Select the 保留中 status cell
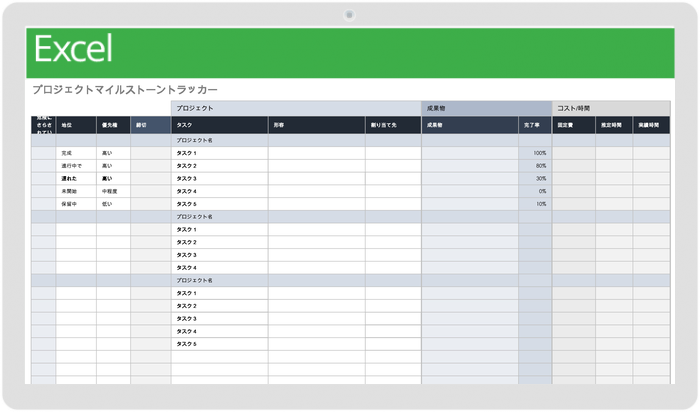This screenshot has width=700, height=412. tap(76, 204)
